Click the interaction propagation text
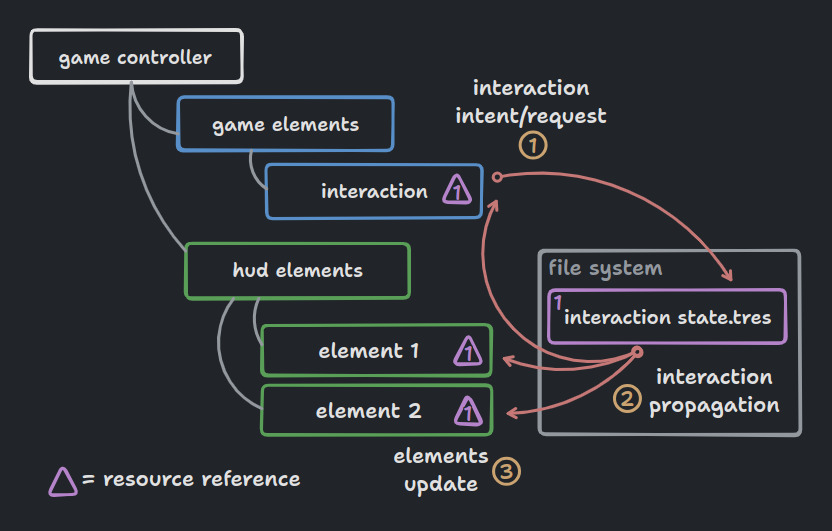The image size is (832, 531). (x=714, y=391)
